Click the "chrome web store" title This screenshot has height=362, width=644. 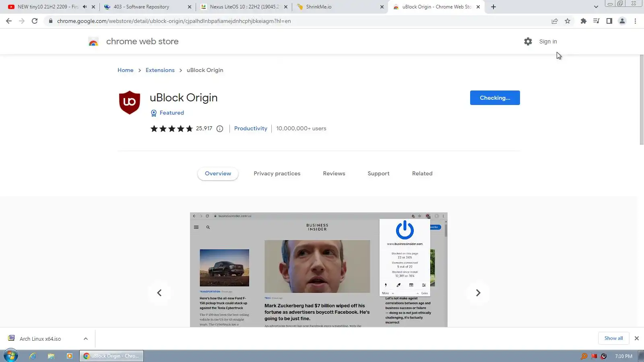(x=142, y=41)
